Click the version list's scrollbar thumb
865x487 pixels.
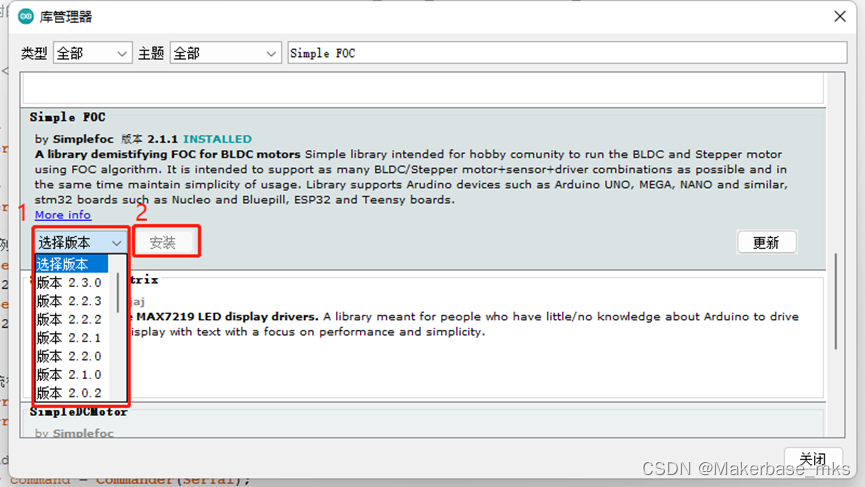coord(118,293)
